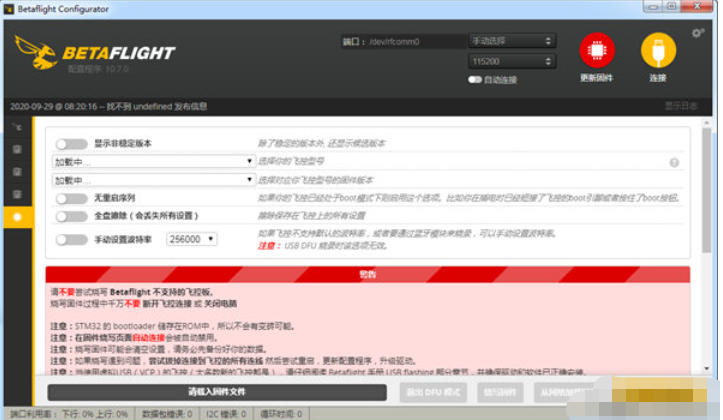Open the 手动选择 port selection dropdown

(512, 41)
